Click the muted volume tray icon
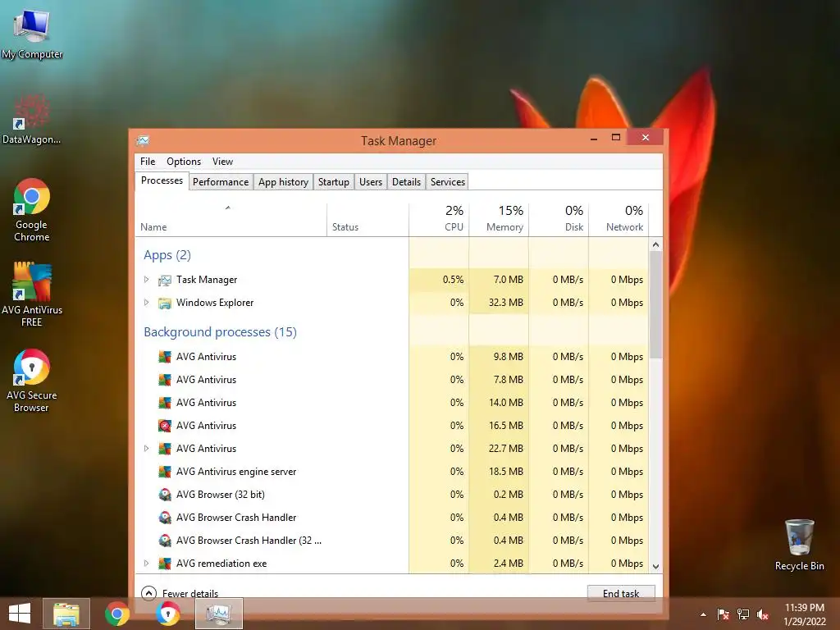The width and height of the screenshot is (840, 630). 762,614
